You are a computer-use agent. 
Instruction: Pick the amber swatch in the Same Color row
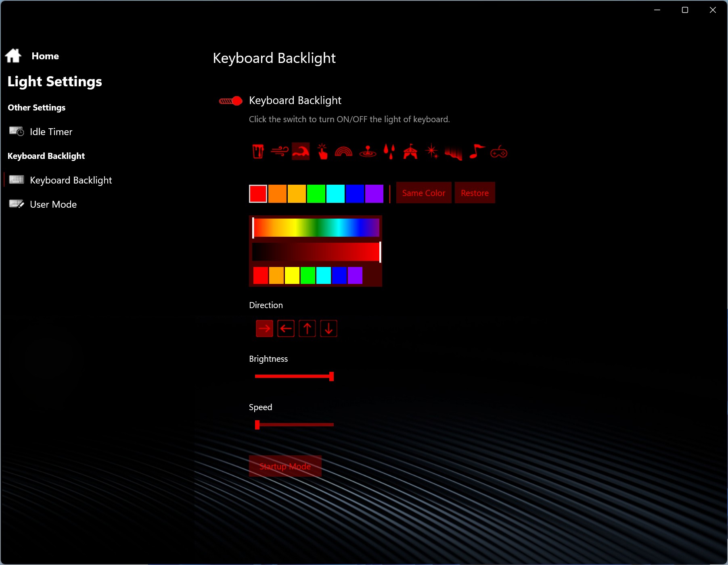click(297, 194)
